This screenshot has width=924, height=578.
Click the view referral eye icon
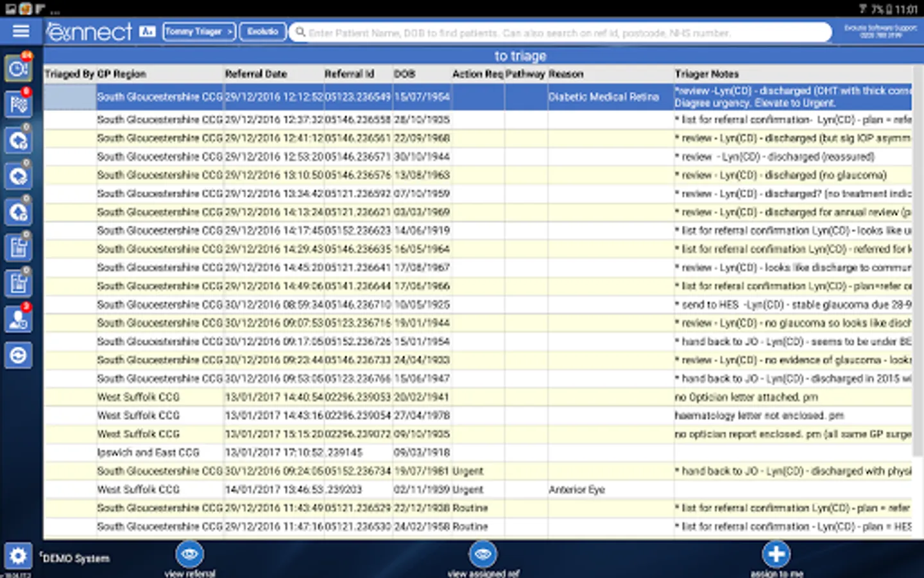[189, 554]
